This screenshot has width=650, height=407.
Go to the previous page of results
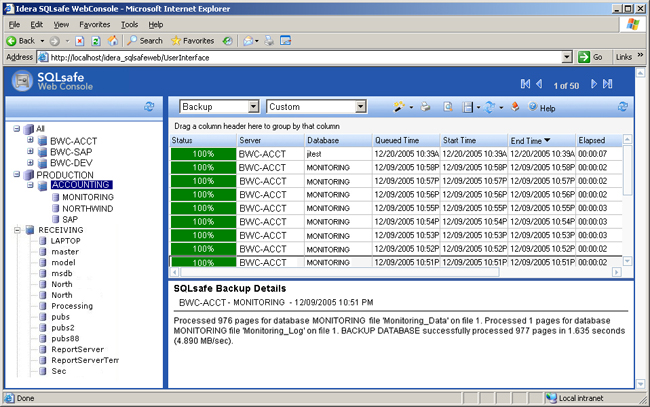(x=539, y=84)
